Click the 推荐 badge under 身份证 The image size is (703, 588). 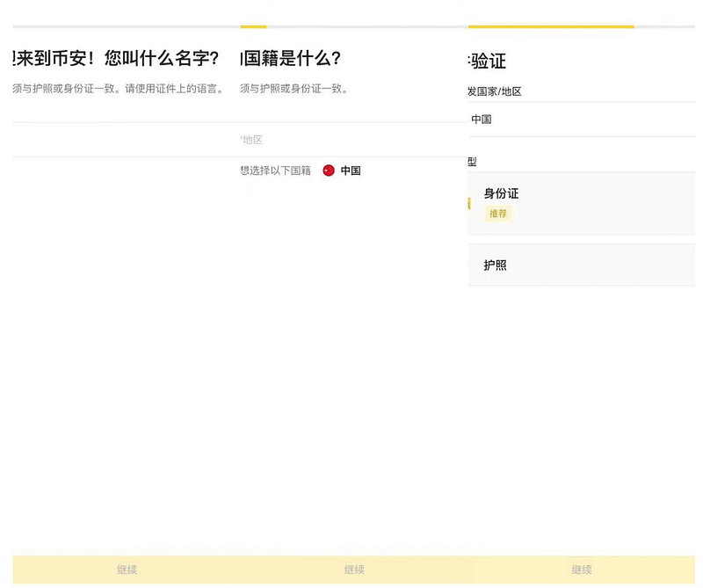(x=497, y=214)
